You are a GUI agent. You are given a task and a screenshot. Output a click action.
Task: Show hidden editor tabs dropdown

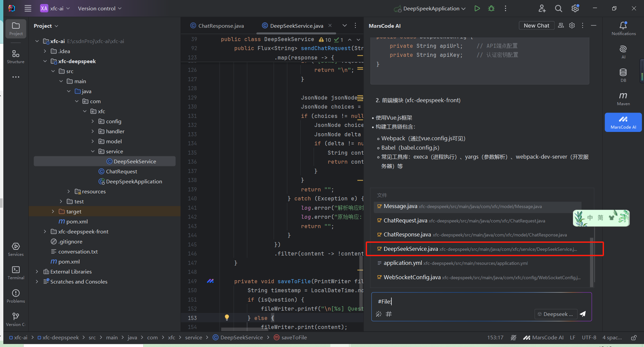(345, 25)
